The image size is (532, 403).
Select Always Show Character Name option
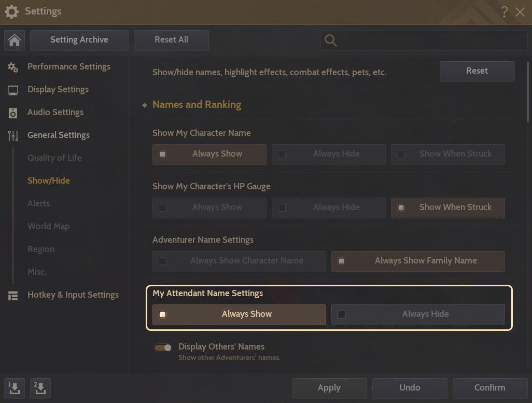coord(239,261)
